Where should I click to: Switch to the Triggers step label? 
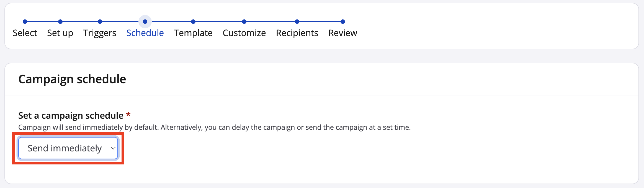[100, 33]
